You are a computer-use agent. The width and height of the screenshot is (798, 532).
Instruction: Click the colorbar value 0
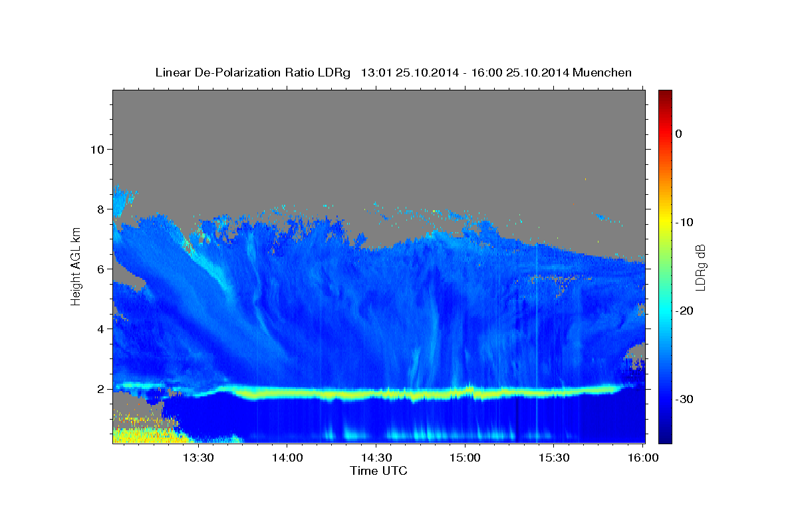tap(679, 134)
